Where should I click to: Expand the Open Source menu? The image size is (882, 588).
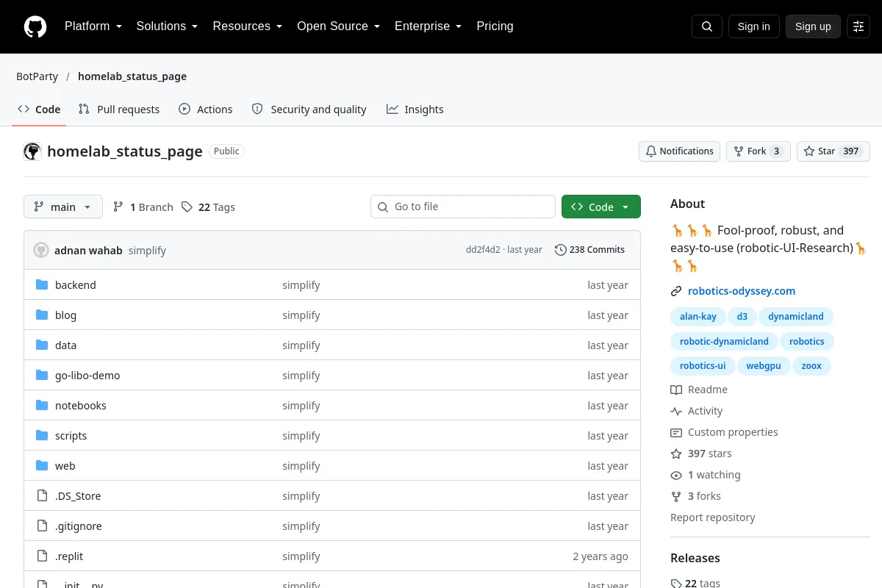coord(338,26)
